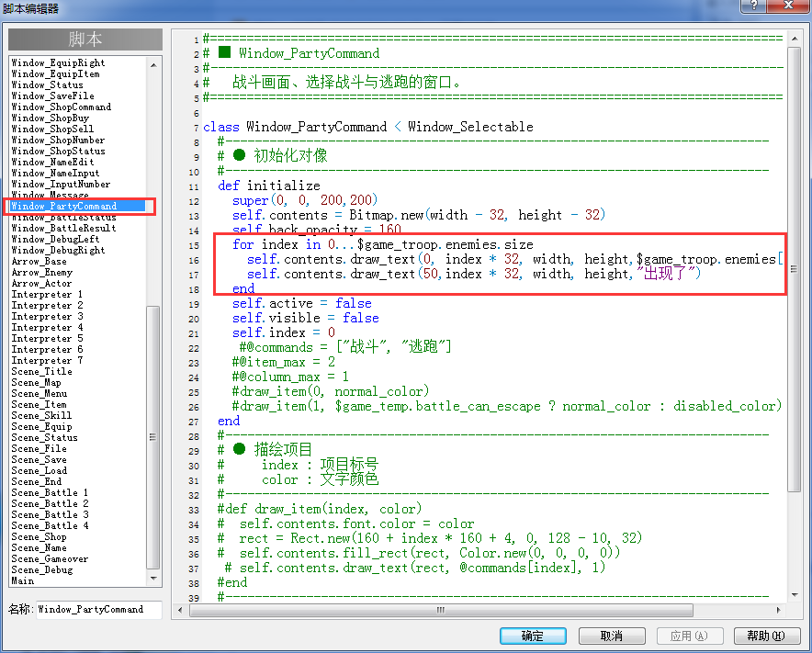This screenshot has width=812, height=653.
Task: Select Scene_Save script
Action: [39, 460]
